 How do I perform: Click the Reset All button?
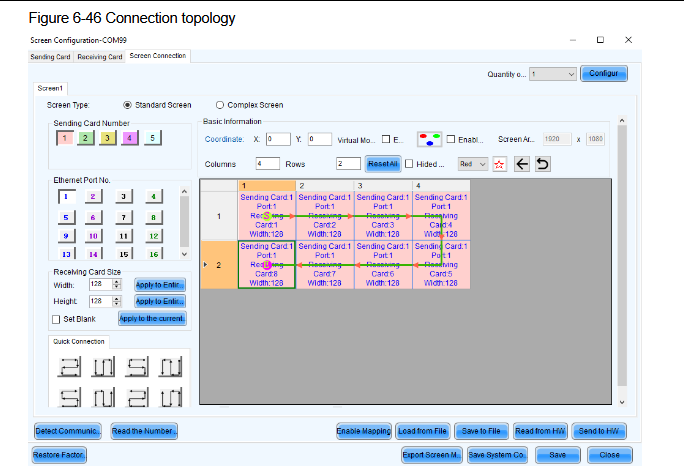point(383,164)
